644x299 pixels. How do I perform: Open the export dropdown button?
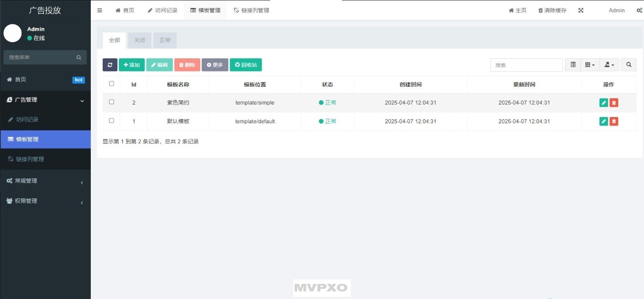609,65
